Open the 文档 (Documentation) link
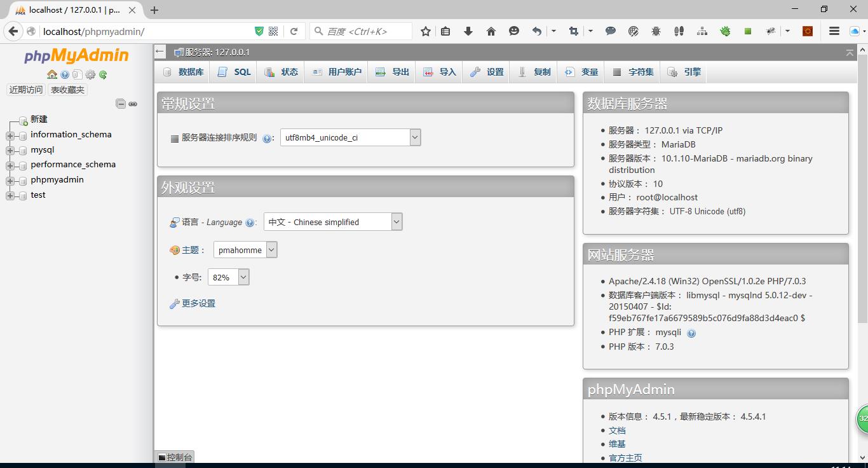This screenshot has height=468, width=868. 617,430
